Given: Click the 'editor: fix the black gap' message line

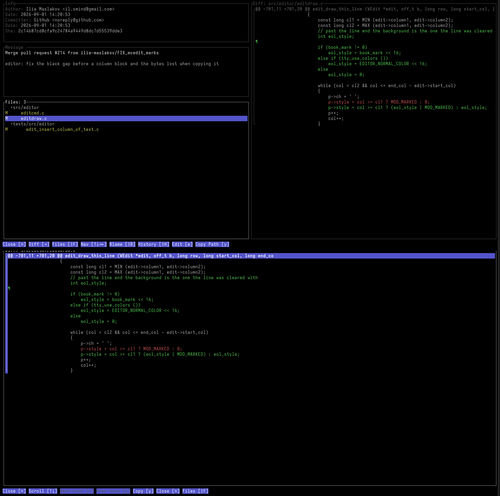Looking at the screenshot, I should (112, 64).
